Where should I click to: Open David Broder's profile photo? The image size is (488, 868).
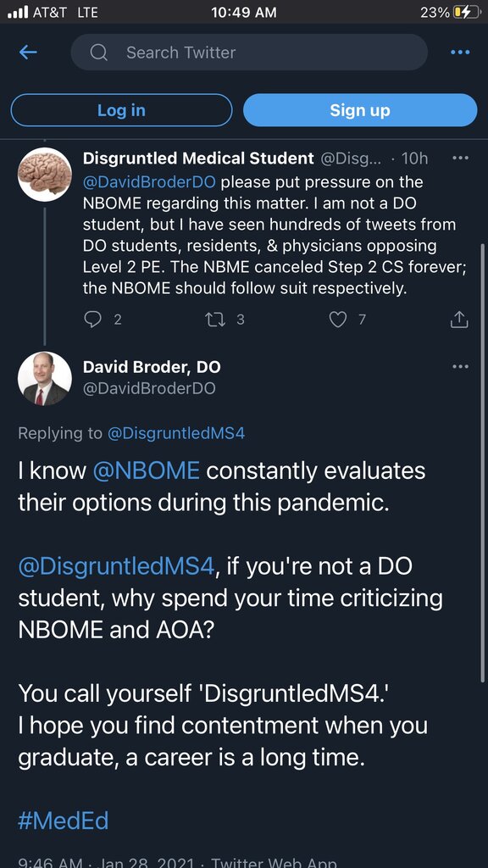point(45,379)
